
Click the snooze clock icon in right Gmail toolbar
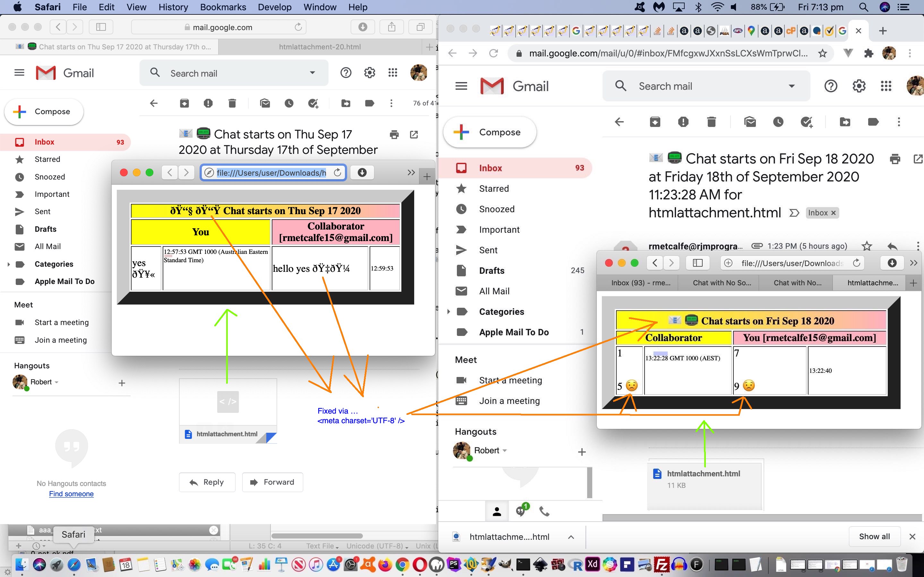pos(778,122)
